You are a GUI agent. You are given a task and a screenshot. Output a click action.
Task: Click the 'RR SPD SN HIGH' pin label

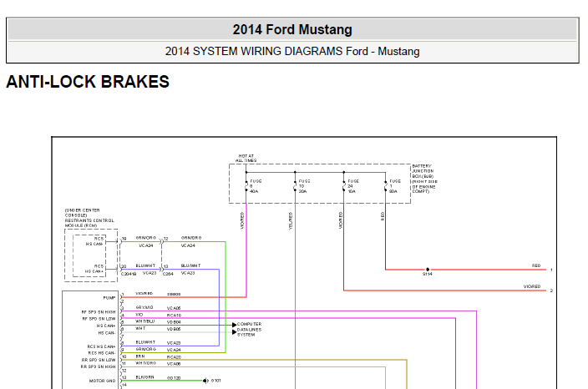pos(99,366)
